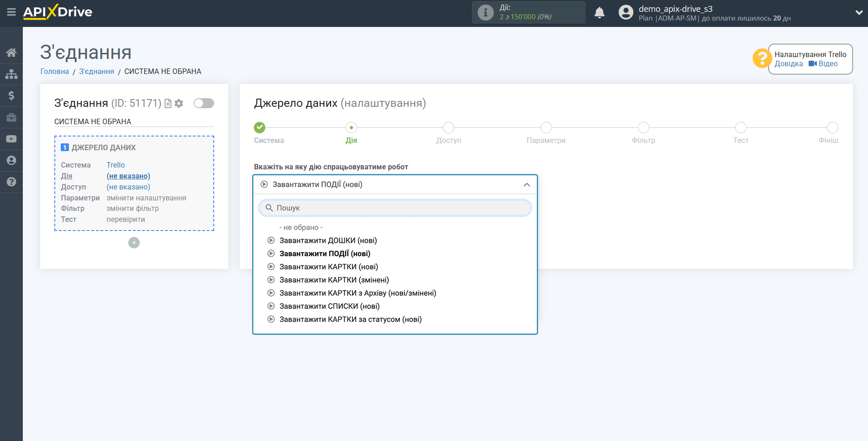Open the Довідка help link
This screenshot has width=868, height=441.
[x=789, y=64]
